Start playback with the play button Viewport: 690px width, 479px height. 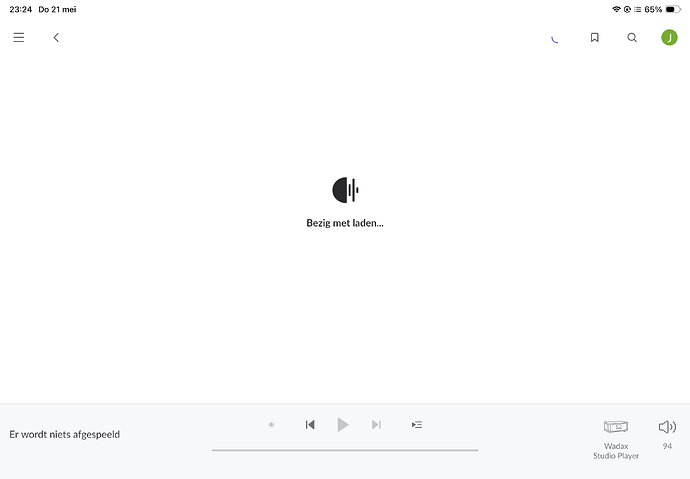point(343,424)
